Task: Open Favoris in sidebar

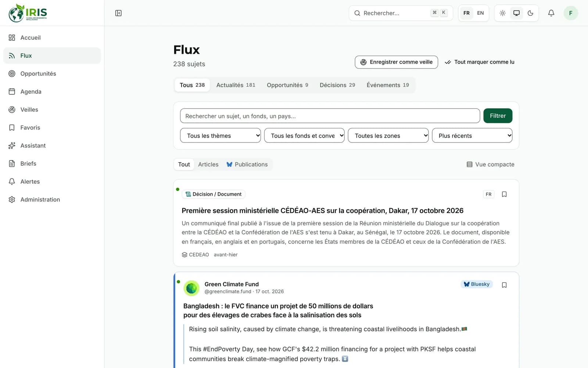Action: click(52, 128)
